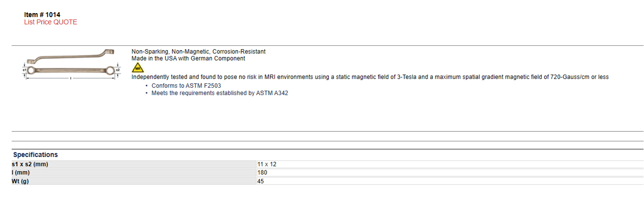The image size is (644, 197).
Task: Click the Item # 1014 heading
Action: (x=42, y=15)
